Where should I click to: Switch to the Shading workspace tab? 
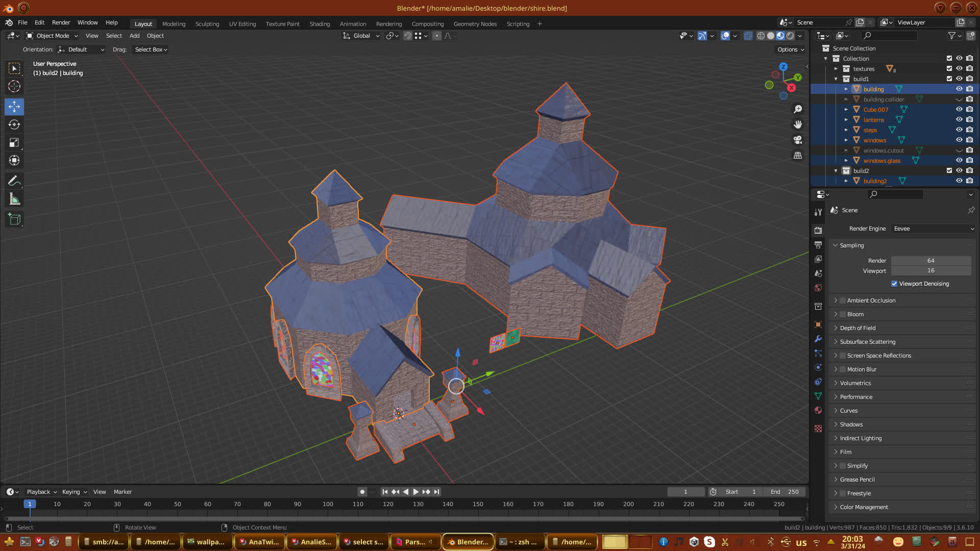coord(320,24)
